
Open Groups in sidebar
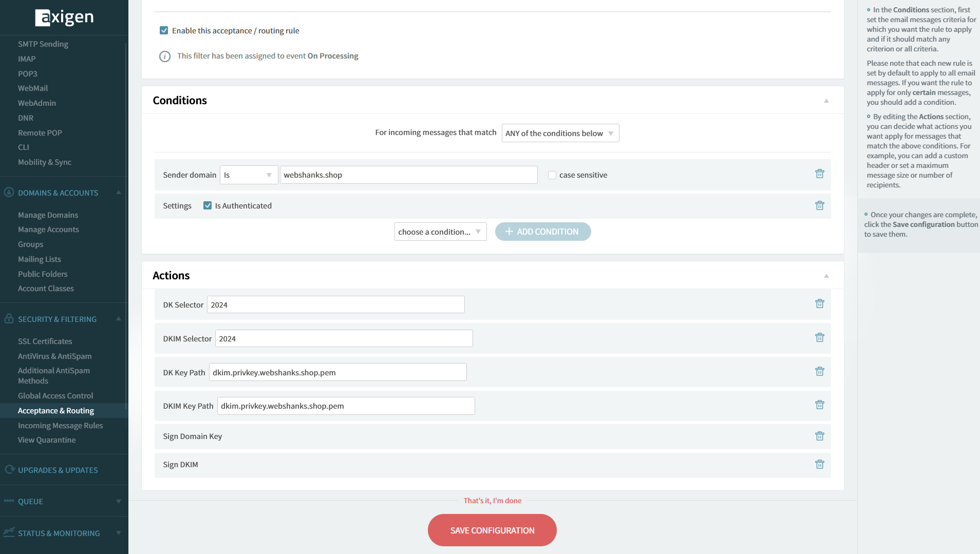pos(31,244)
